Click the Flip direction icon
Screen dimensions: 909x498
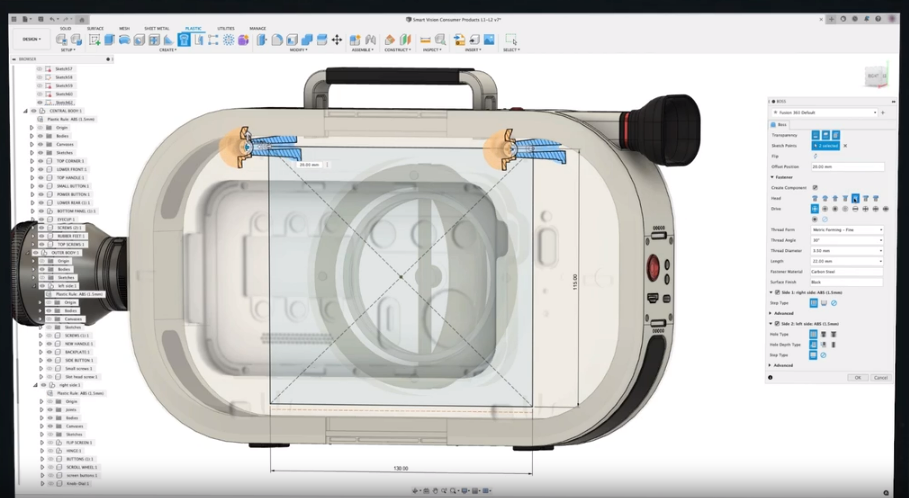click(815, 157)
